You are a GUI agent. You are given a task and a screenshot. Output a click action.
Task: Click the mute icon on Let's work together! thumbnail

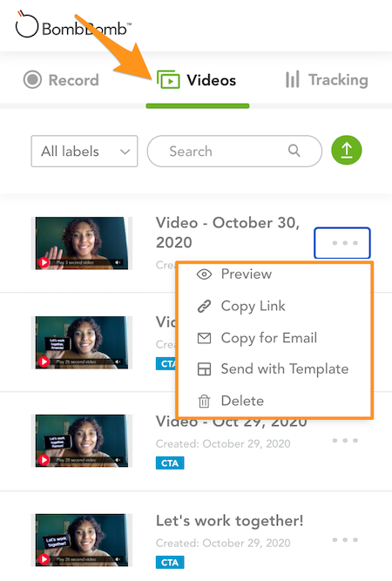point(118,559)
